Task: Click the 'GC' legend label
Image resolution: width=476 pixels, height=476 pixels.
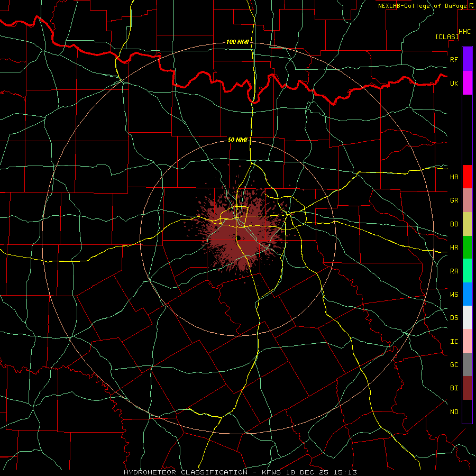Action: click(x=454, y=364)
